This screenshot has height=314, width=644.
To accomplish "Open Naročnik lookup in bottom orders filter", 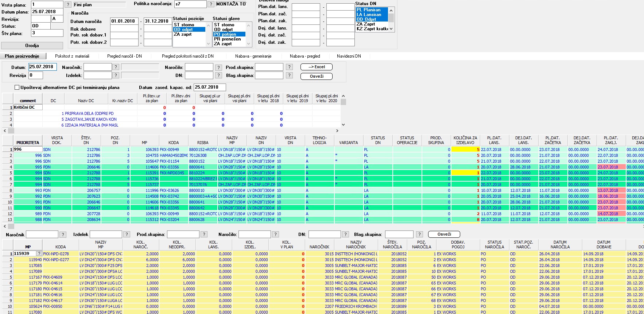I will tap(63, 234).
